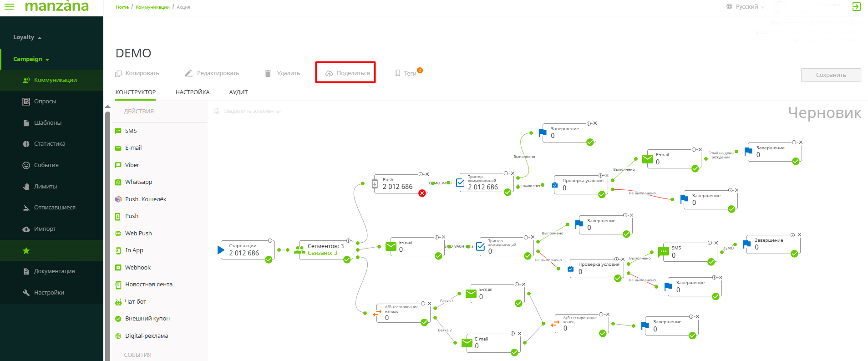This screenshot has height=361, width=868.
Task: Click the red error icon on Push node
Action: (x=422, y=193)
